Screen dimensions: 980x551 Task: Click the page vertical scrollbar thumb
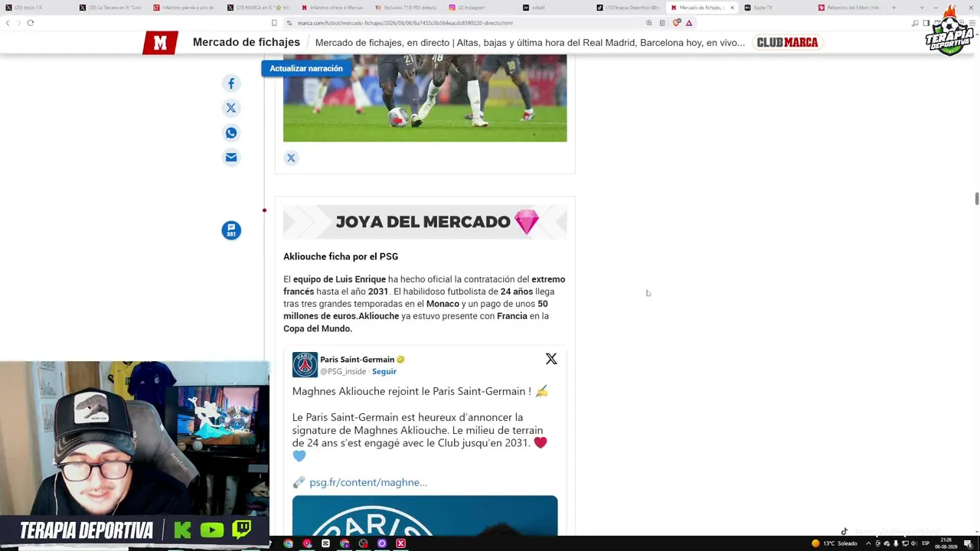pos(976,199)
